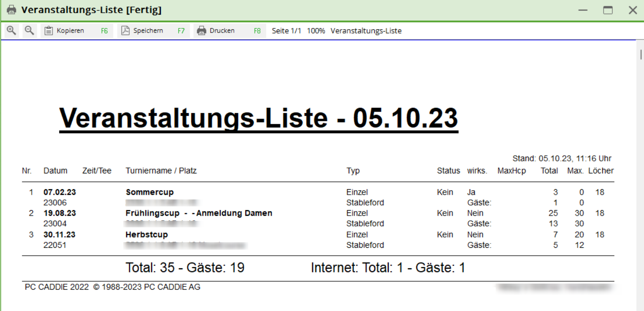Click the Turniername / Platz column header
644x311 pixels.
pos(161,171)
